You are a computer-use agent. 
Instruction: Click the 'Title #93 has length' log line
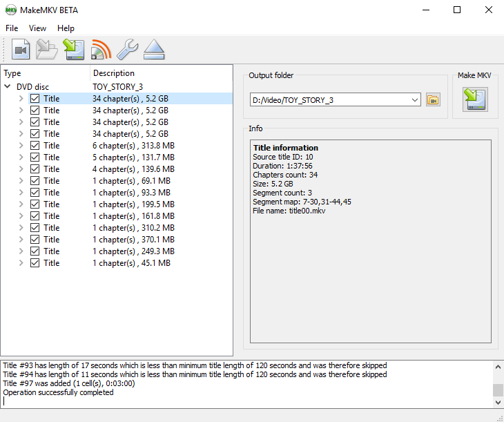point(195,365)
